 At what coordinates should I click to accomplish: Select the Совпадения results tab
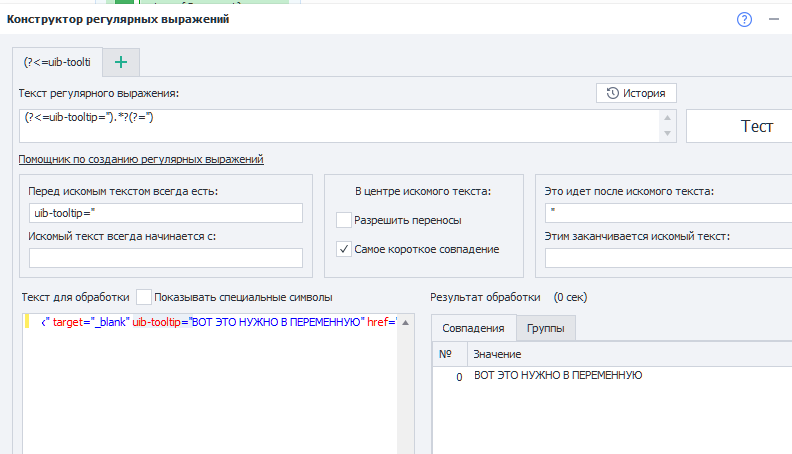click(474, 329)
